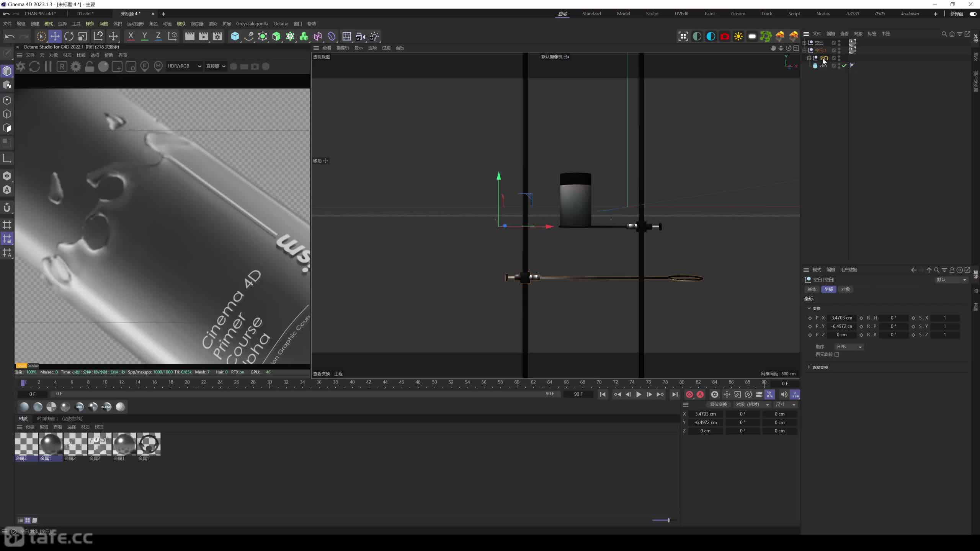The width and height of the screenshot is (980, 551).
Task: Toggle Octane clay mode sphere icon
Action: coord(103,67)
